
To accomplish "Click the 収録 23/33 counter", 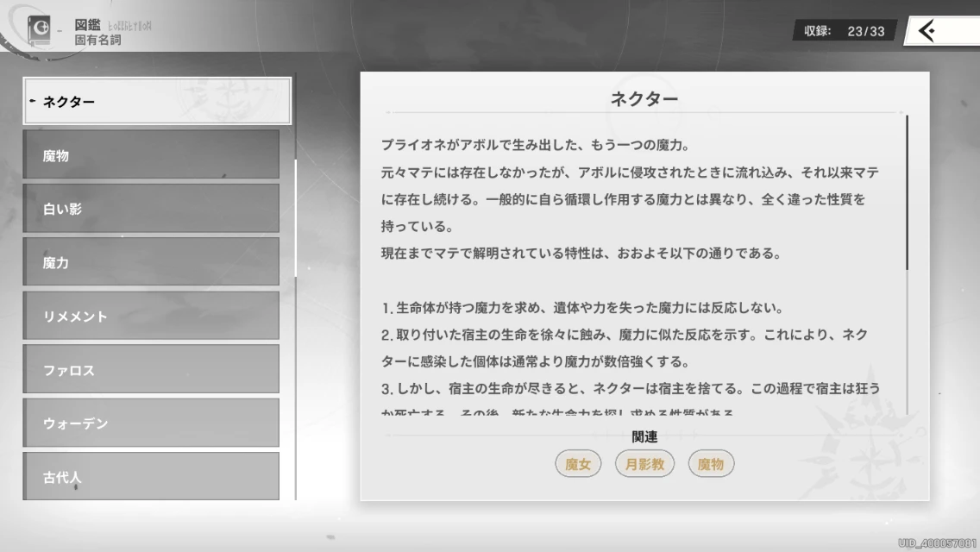I will tap(844, 31).
